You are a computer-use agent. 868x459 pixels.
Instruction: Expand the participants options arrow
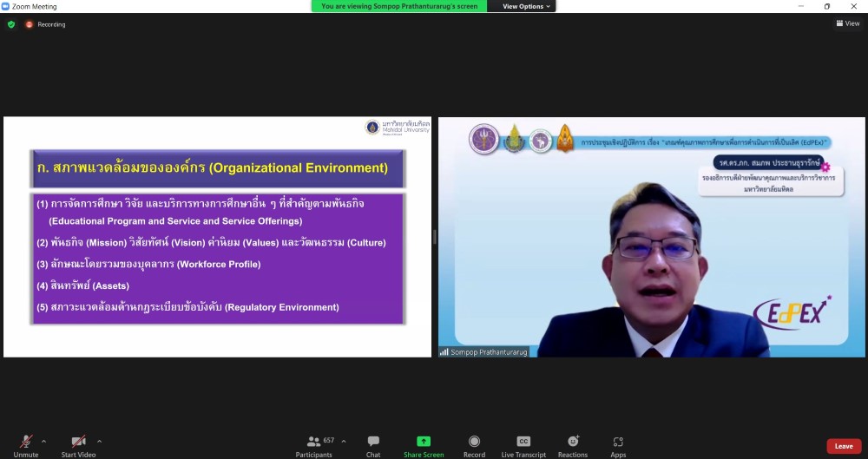[344, 441]
